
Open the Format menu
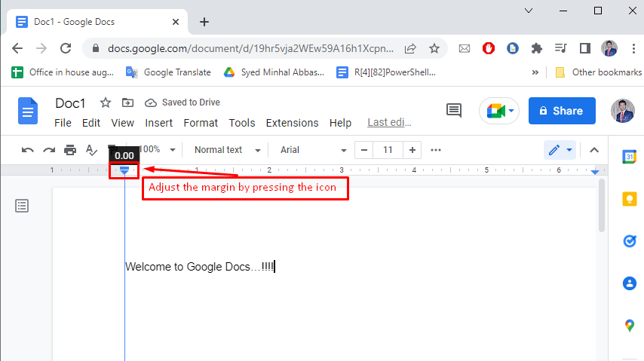[x=201, y=123]
